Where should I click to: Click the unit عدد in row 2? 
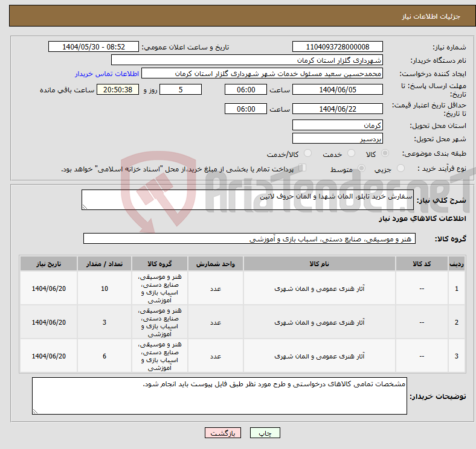pyautogui.click(x=215, y=322)
